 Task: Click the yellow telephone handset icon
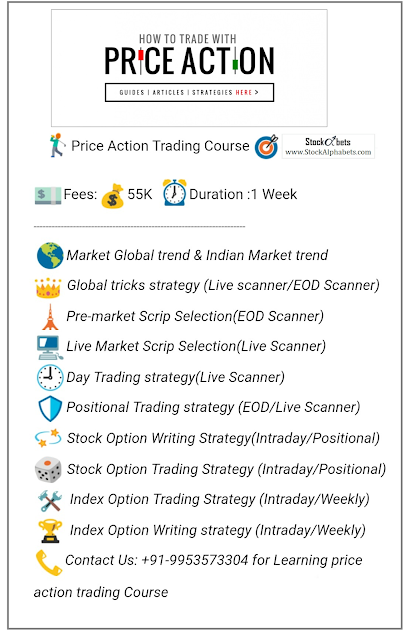pyautogui.click(x=49, y=563)
